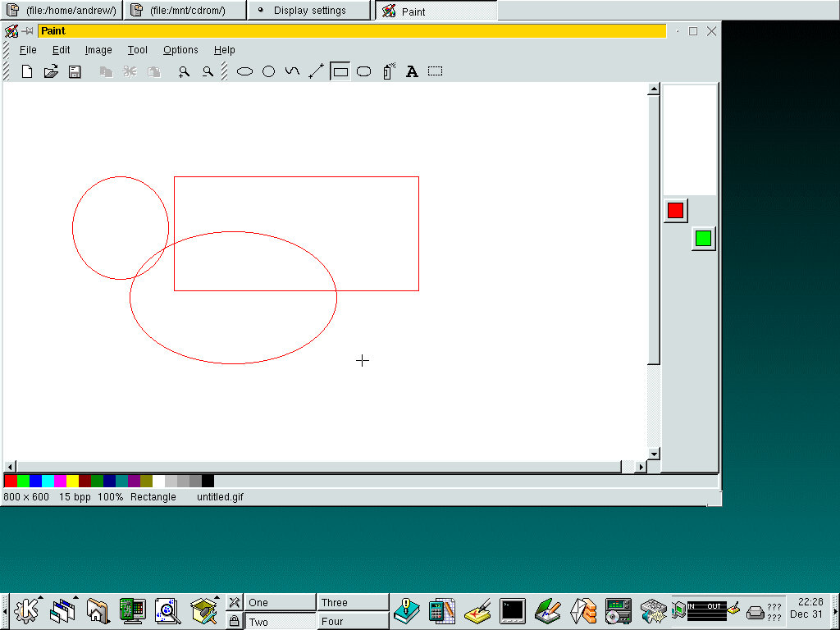Open the K application launcher menu
The width and height of the screenshot is (840, 630).
(27, 610)
